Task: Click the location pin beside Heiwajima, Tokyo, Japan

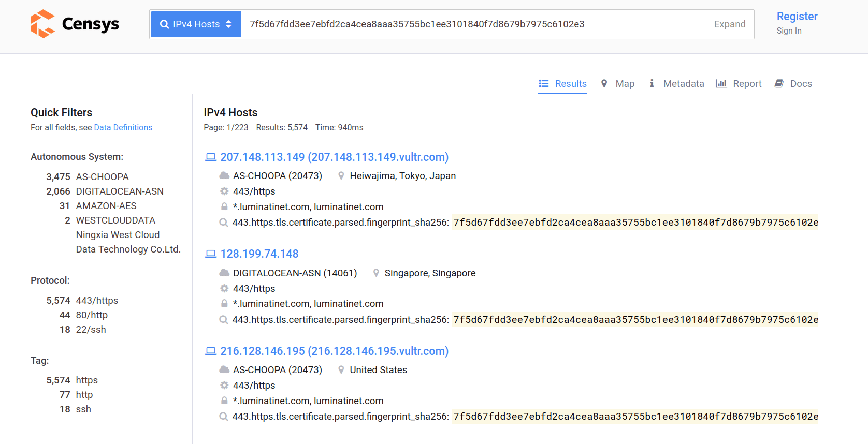Action: click(341, 176)
